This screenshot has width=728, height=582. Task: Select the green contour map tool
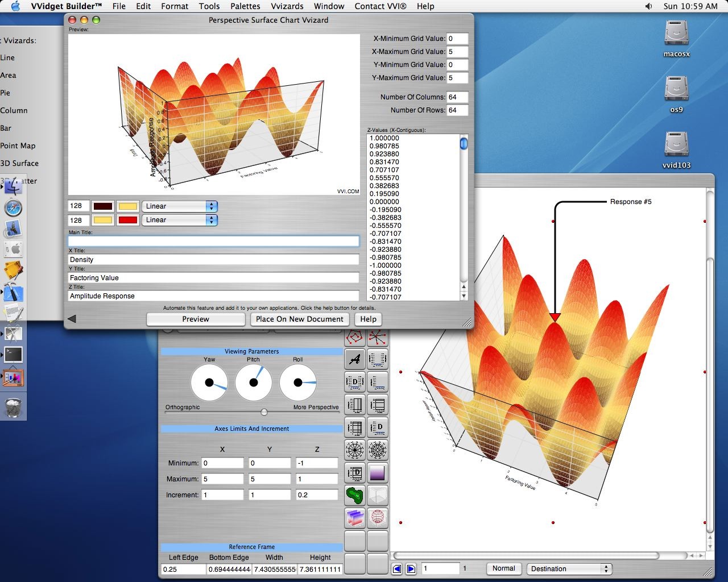pos(355,495)
